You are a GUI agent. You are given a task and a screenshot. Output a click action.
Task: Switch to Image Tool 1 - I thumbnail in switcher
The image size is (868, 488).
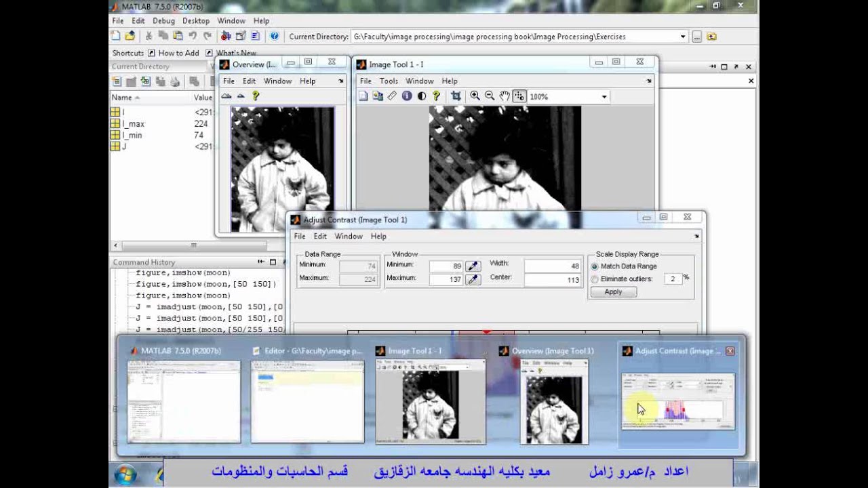[x=431, y=401]
